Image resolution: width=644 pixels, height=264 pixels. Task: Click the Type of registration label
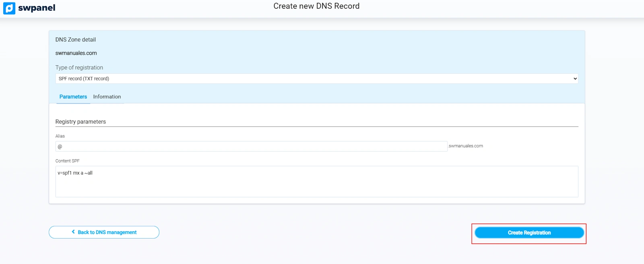pos(79,67)
